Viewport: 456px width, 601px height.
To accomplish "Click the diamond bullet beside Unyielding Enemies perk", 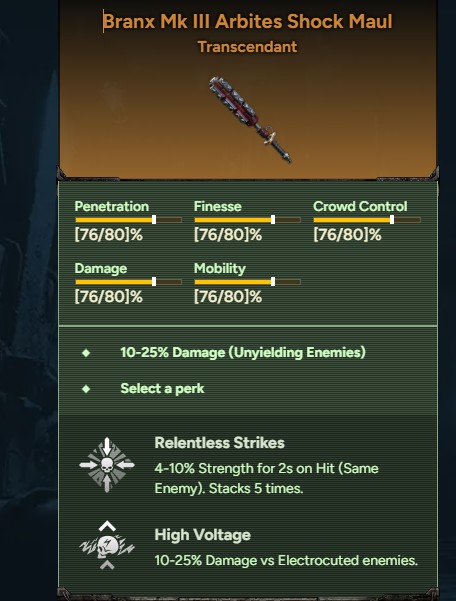I will tap(86, 353).
